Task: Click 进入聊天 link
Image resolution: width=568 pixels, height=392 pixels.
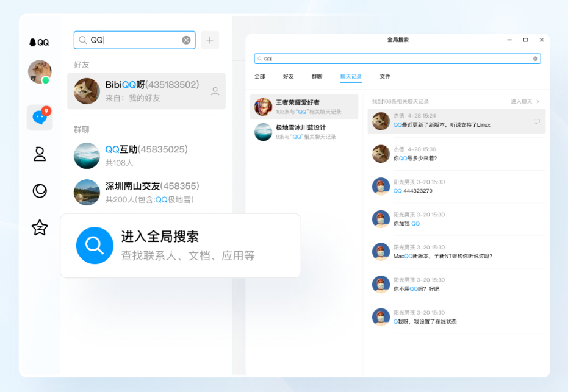Action: click(x=521, y=101)
